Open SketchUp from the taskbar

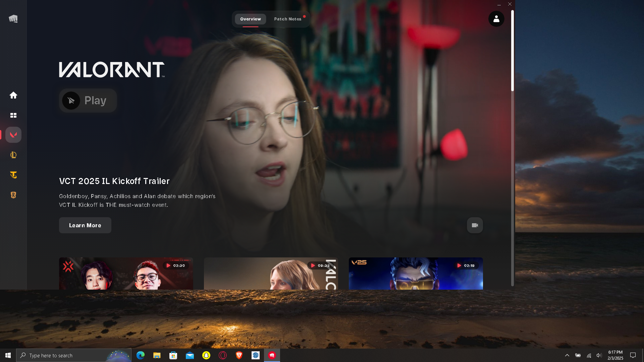click(256, 355)
